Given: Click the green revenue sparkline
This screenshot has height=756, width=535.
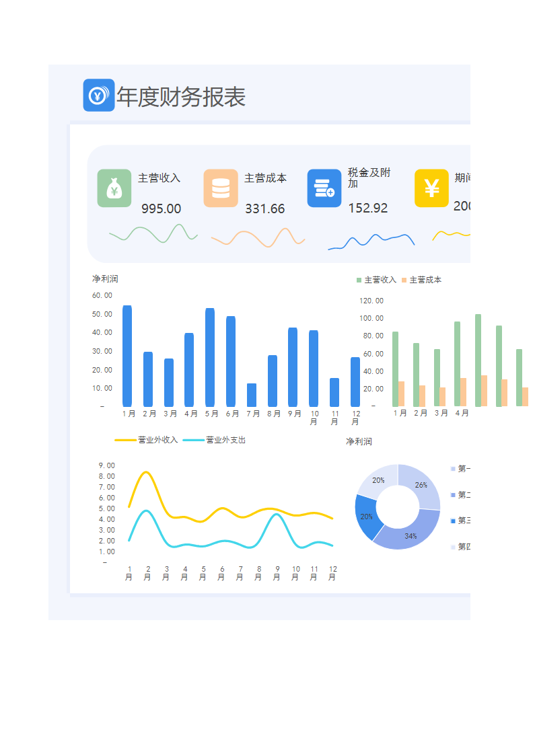Looking at the screenshot, I should 153,233.
